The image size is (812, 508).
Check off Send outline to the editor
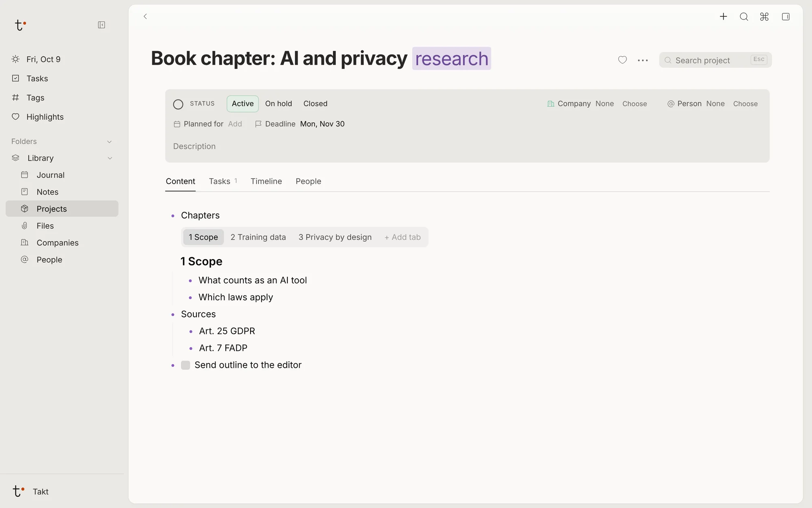pyautogui.click(x=186, y=365)
